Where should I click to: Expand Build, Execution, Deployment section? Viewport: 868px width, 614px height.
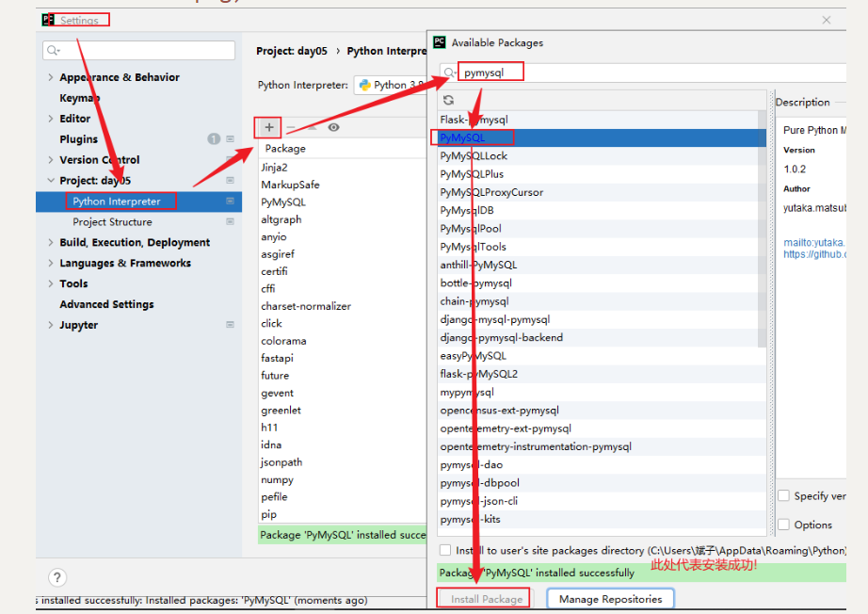pos(51,243)
